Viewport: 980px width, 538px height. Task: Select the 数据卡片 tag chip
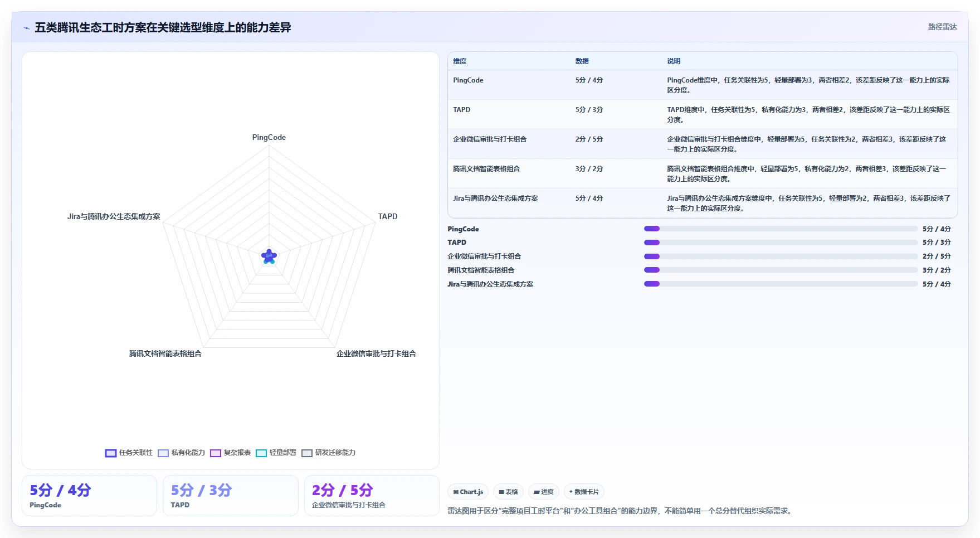pyautogui.click(x=584, y=492)
